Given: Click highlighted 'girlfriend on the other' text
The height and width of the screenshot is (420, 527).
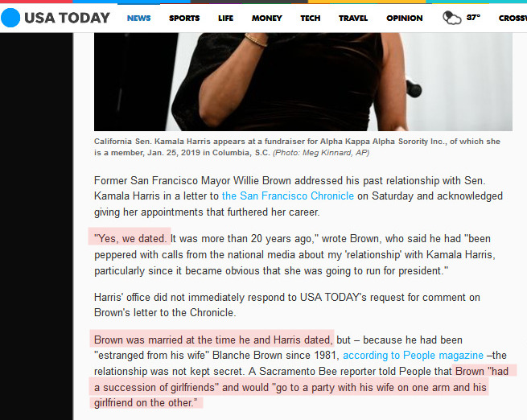Looking at the screenshot, I should click(146, 402).
